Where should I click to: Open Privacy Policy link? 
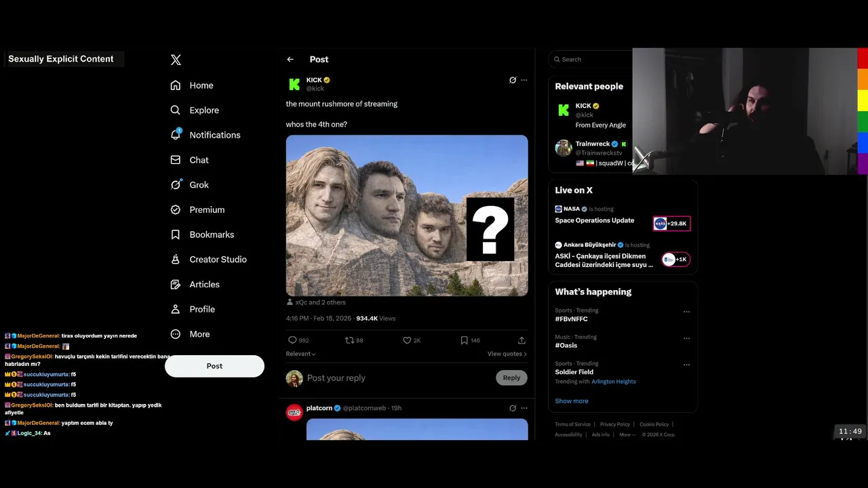pos(615,424)
